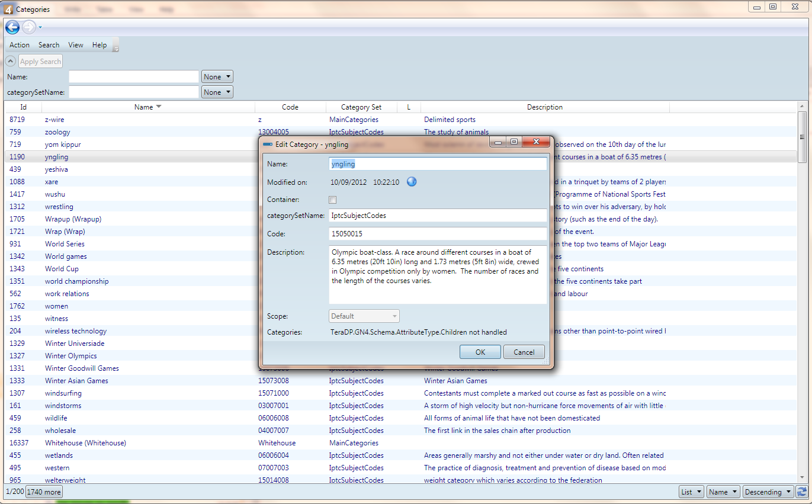Open the View menu

pyautogui.click(x=76, y=45)
